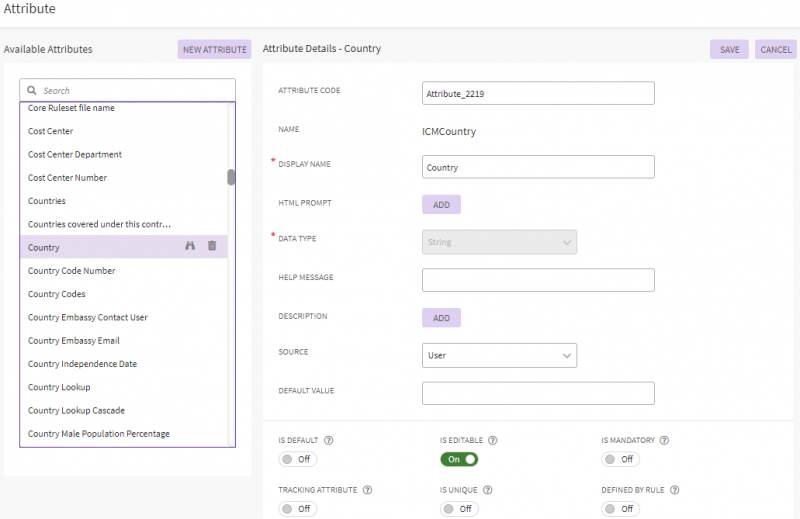Click the Default Value input field
Viewport: 800px width, 519px height.
coord(538,393)
